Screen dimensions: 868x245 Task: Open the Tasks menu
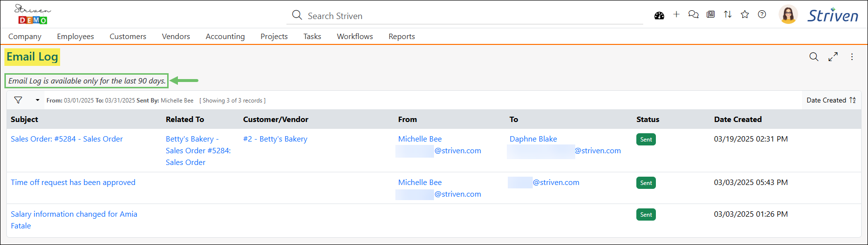(312, 36)
